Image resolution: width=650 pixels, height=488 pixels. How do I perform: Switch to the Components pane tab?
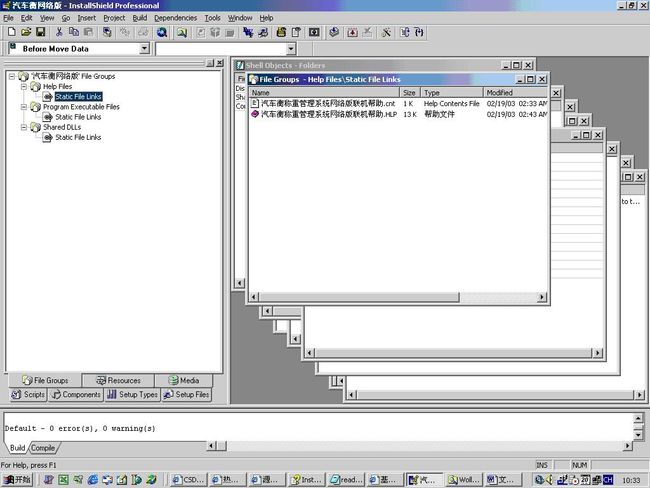[x=76, y=394]
